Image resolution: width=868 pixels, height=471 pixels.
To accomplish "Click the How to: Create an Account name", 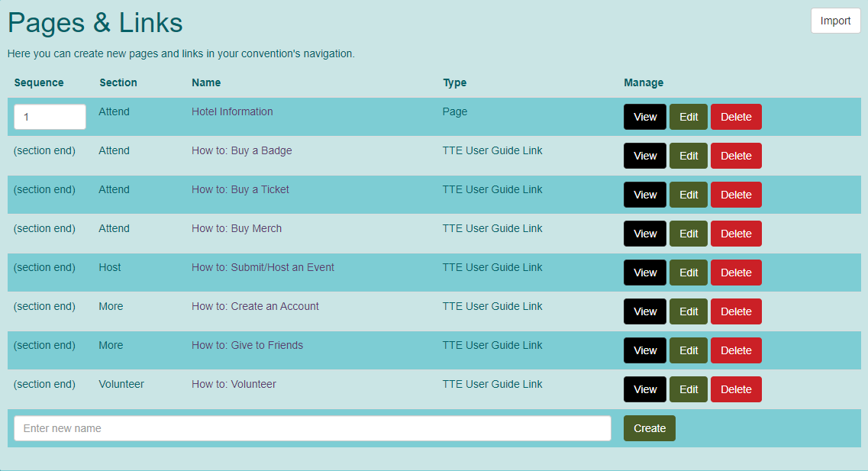I will [255, 306].
